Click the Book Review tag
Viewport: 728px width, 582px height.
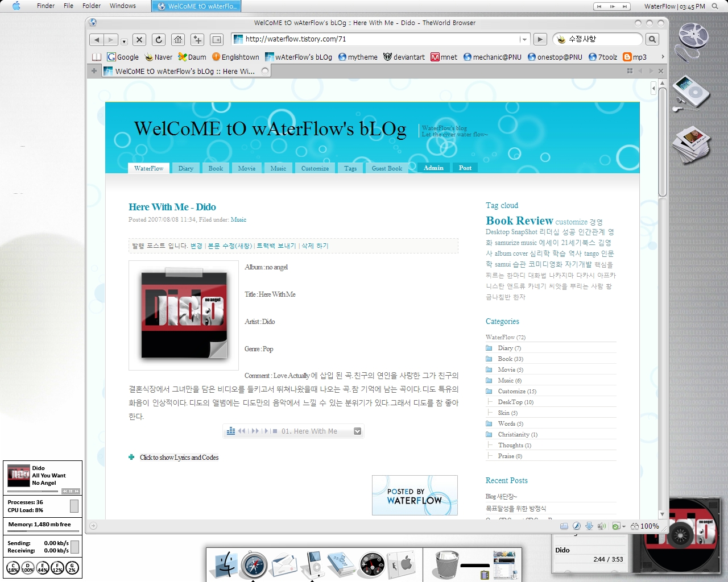519,221
